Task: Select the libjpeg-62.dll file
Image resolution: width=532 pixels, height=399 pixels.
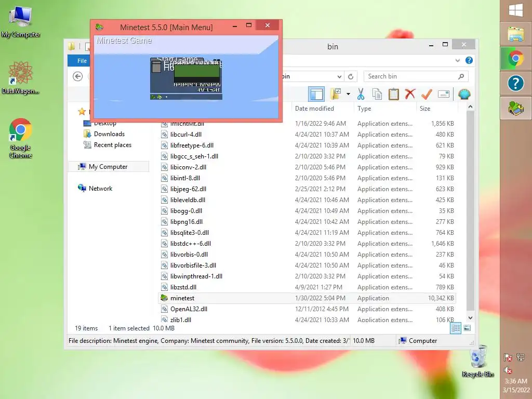Action: (188, 189)
